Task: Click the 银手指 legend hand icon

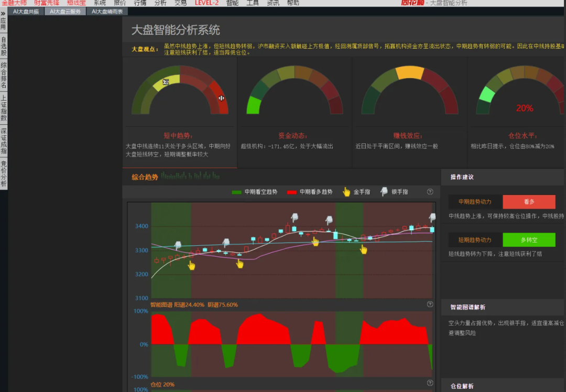Action: (384, 192)
